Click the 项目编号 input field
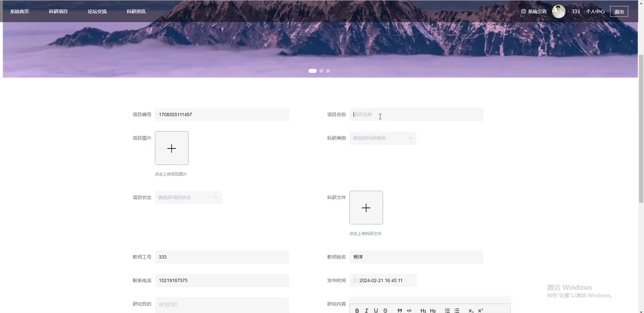The height and width of the screenshot is (313, 644). (x=222, y=115)
